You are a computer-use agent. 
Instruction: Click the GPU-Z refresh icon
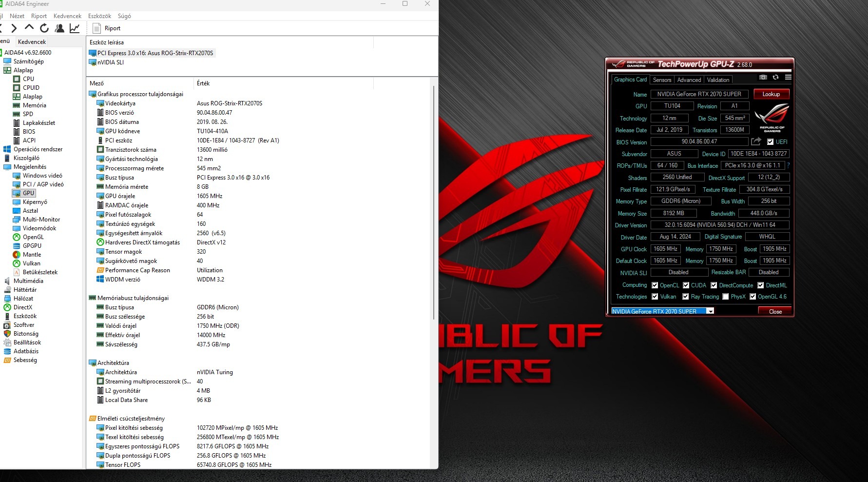776,78
